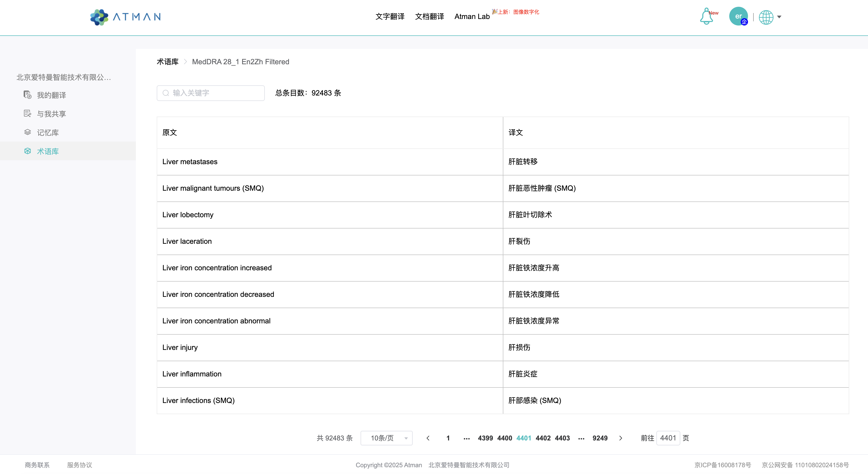The image size is (868, 474).
Task: Click the globe language icon
Action: (766, 17)
